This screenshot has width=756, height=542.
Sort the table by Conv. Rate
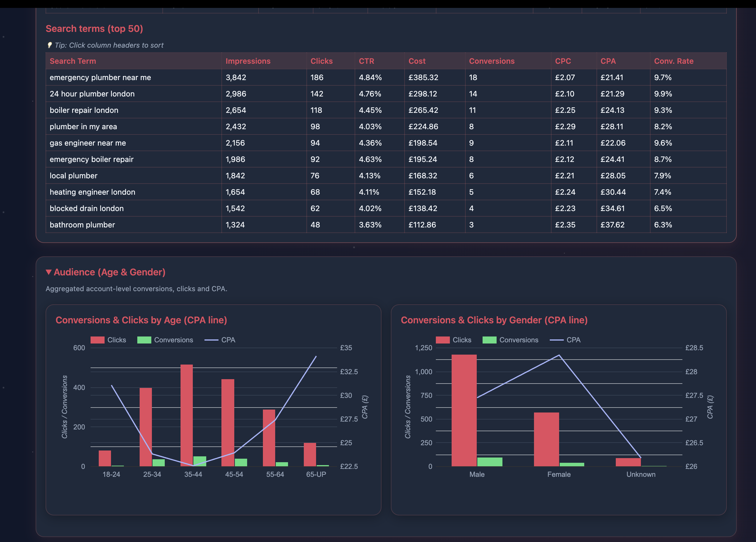click(673, 61)
